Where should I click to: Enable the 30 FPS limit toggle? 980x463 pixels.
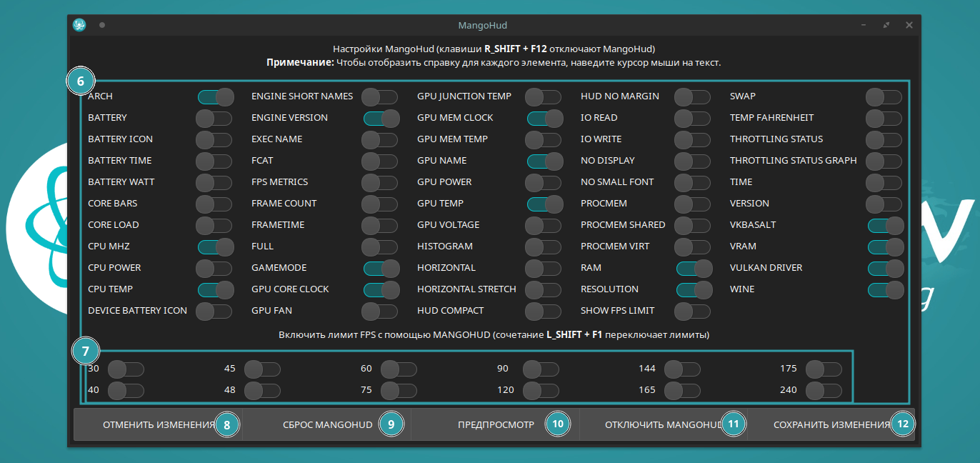pos(126,369)
